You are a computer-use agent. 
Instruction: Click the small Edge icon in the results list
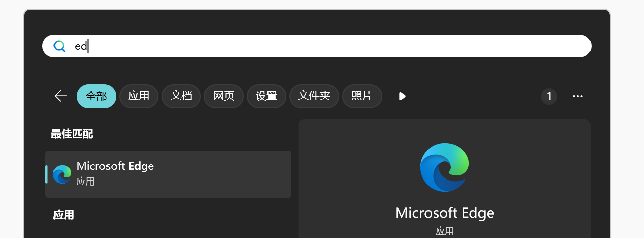[62, 174]
